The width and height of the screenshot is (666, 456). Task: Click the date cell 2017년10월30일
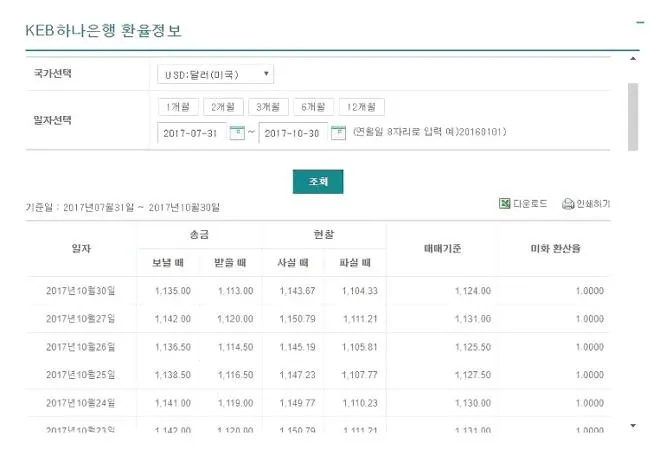(81, 291)
